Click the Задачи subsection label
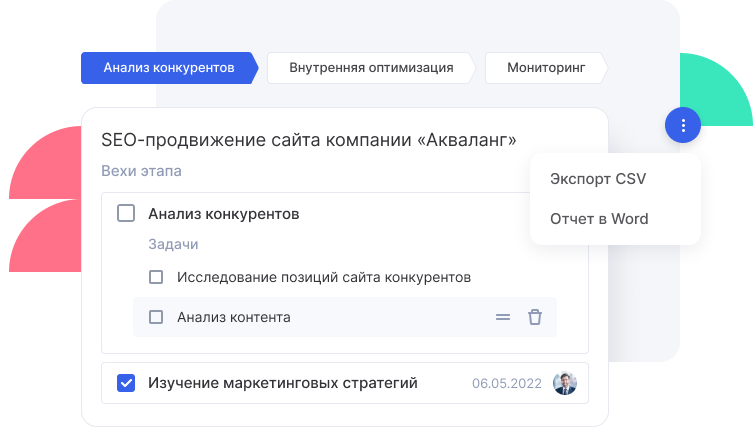 point(173,244)
